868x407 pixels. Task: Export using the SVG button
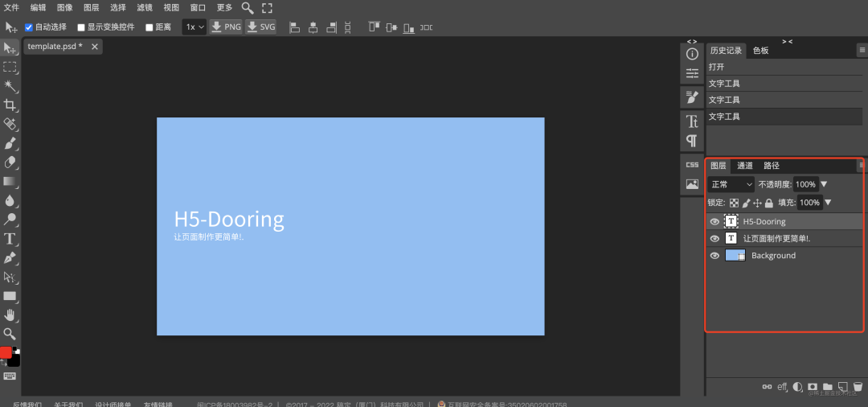260,27
